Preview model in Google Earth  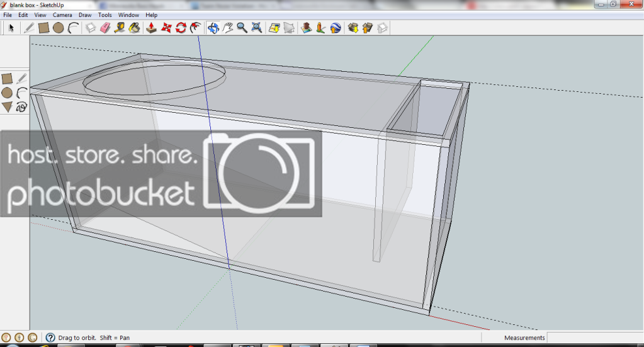(x=336, y=28)
